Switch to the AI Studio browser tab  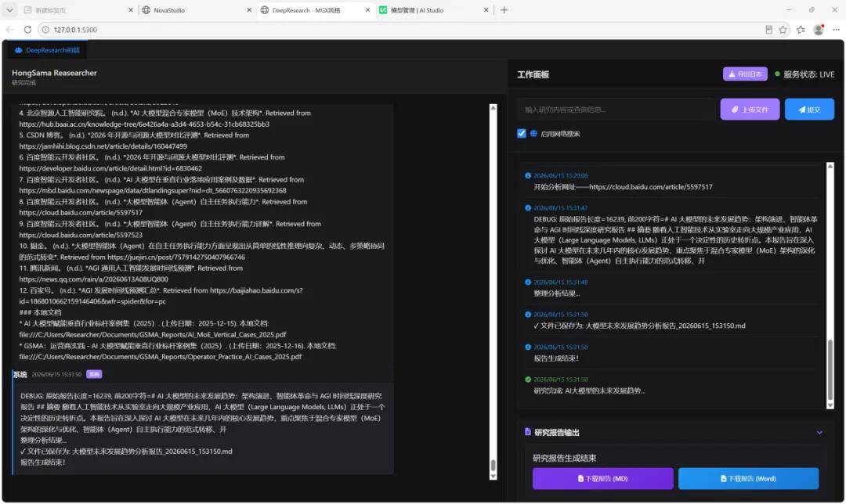click(x=434, y=9)
